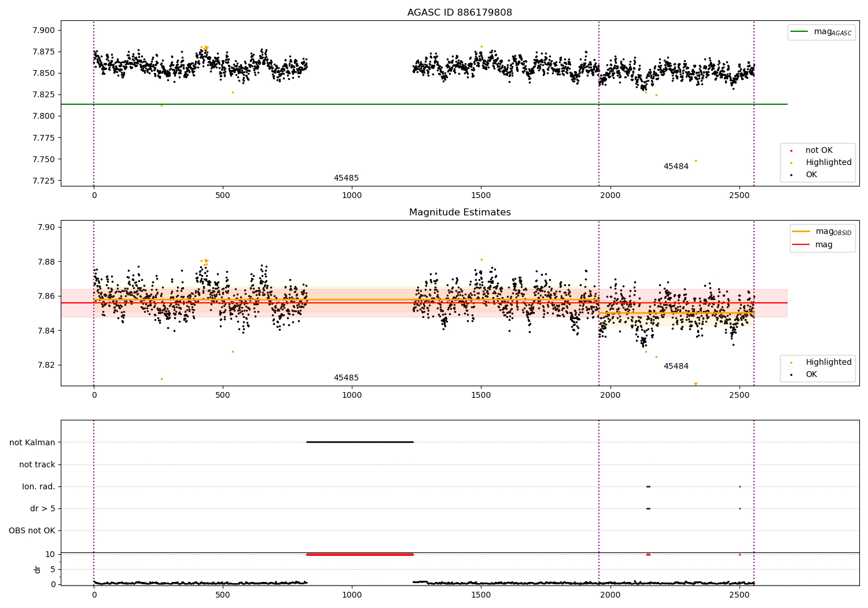Click the '7.875' y-axis tick of top plot
Screen dimensions: 868x608
click(43, 52)
